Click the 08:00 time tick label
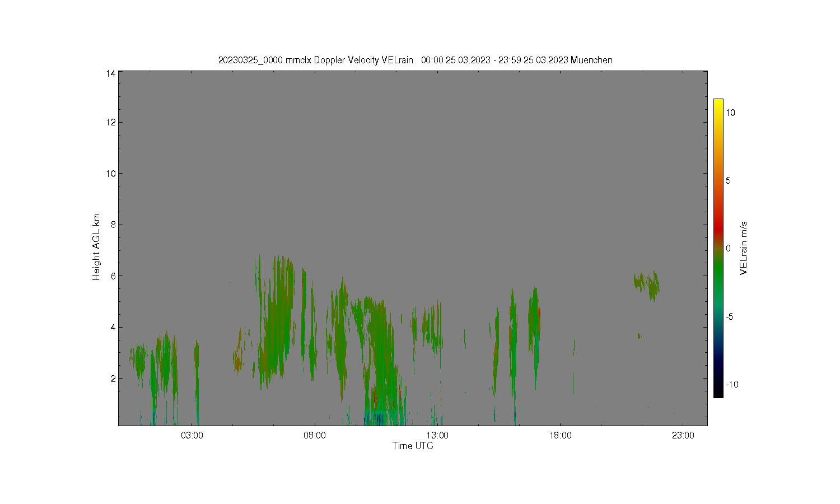840x504 pixels. 315,436
